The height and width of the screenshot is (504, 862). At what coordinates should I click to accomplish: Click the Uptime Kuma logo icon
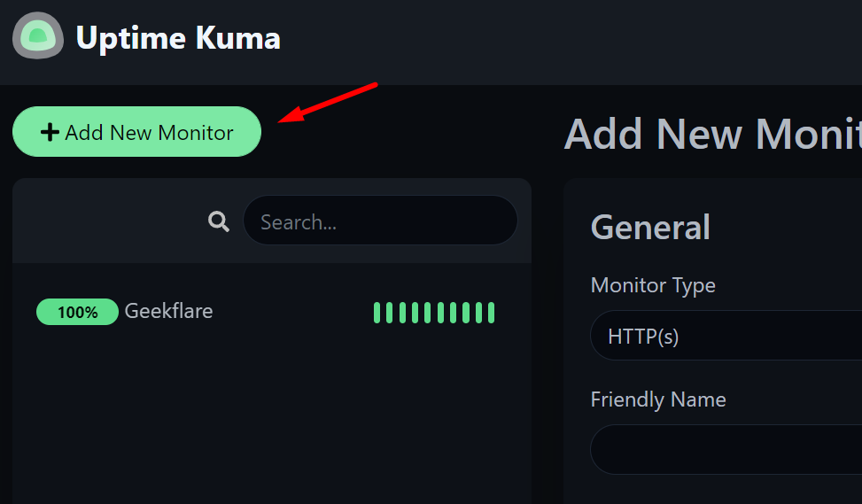pos(38,36)
